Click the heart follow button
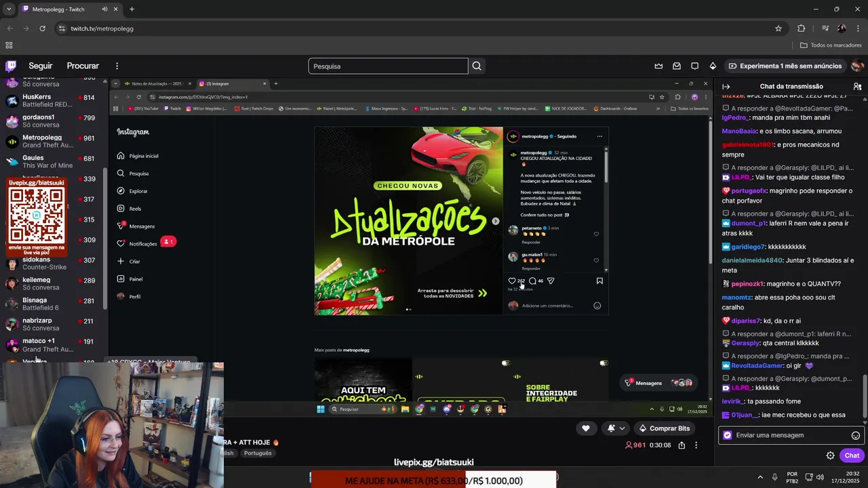The height and width of the screenshot is (488, 868). click(586, 428)
